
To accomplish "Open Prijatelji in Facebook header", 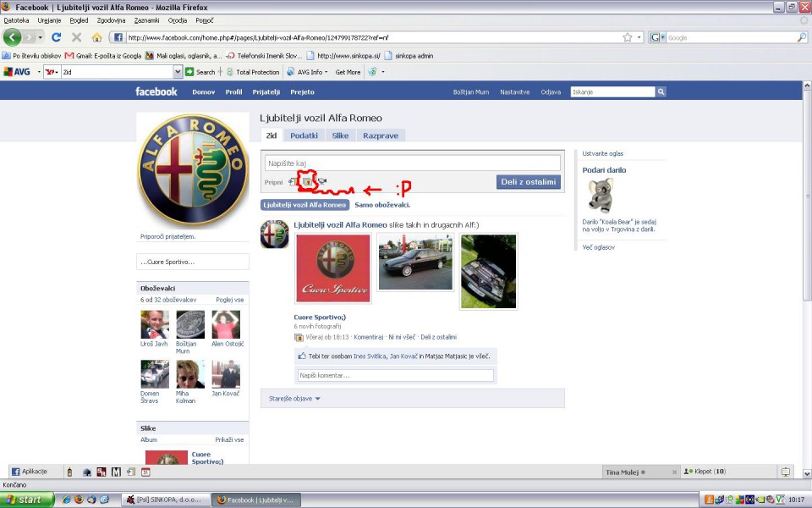I will click(266, 91).
